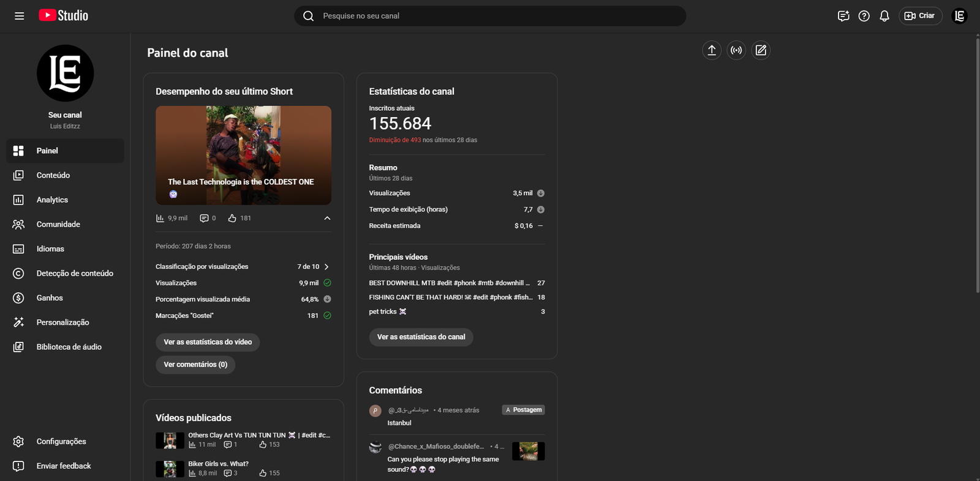The image size is (980, 481).
Task: Click the channel Visualizações 3,5 mil trend icon
Action: [x=541, y=193]
